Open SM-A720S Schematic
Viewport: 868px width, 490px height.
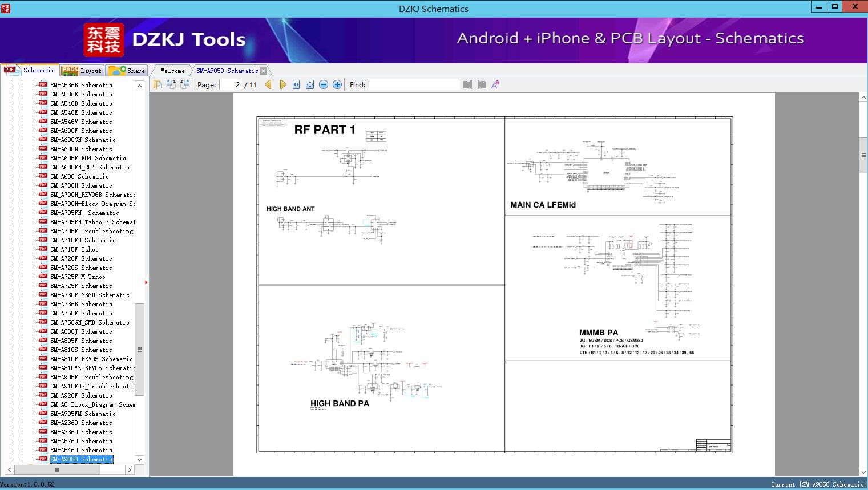tap(81, 268)
